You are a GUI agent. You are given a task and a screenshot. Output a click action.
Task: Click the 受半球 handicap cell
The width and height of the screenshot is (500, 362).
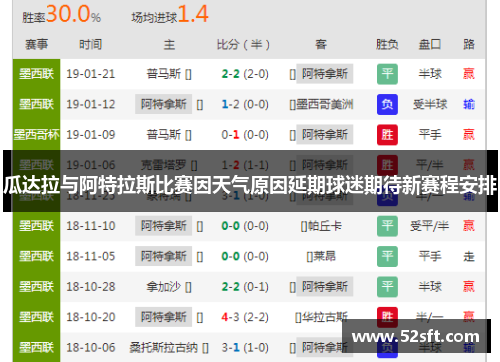click(430, 104)
